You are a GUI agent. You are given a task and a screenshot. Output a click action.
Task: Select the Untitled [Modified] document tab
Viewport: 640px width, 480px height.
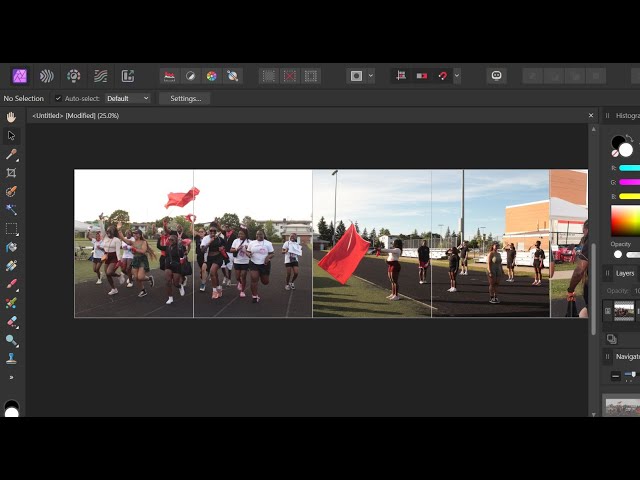pyautogui.click(x=76, y=116)
